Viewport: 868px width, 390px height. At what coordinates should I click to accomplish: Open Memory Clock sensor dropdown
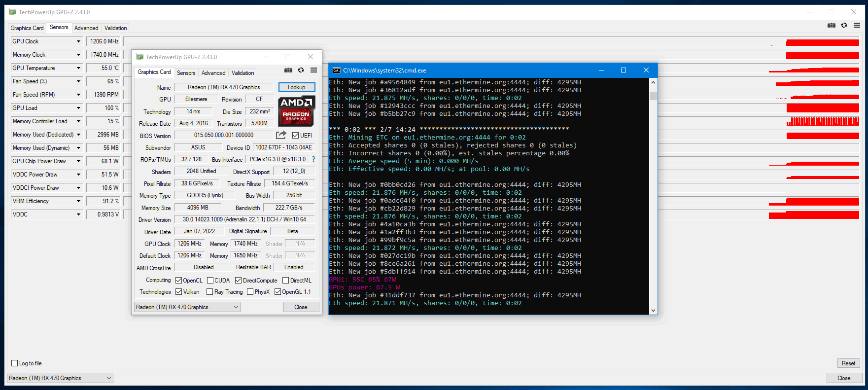[x=78, y=55]
